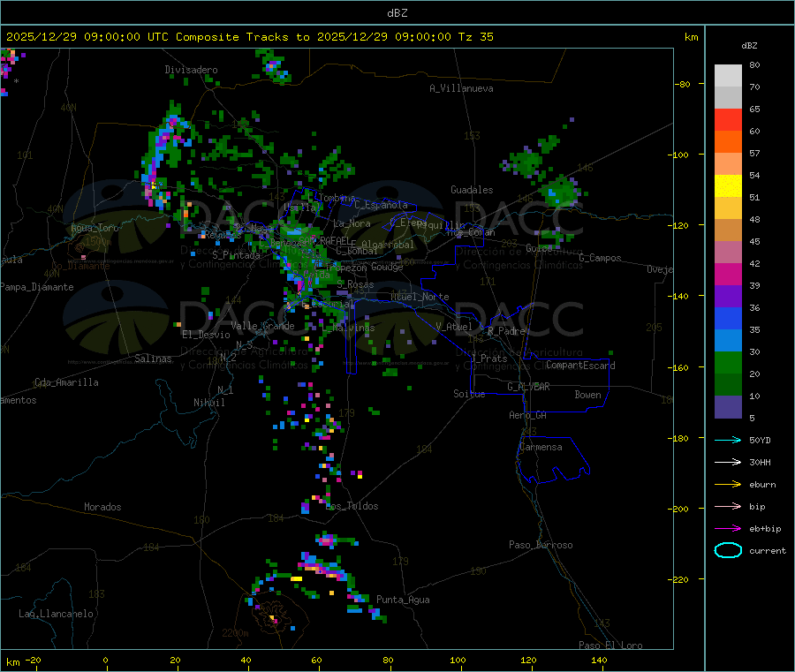Click the magenta eb+bip arrow icon

pyautogui.click(x=728, y=529)
